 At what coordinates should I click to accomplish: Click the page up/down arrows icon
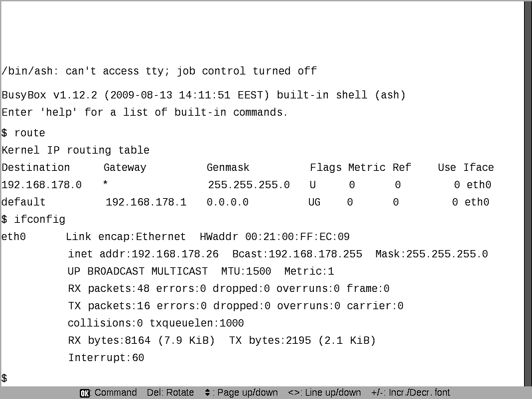tap(208, 393)
